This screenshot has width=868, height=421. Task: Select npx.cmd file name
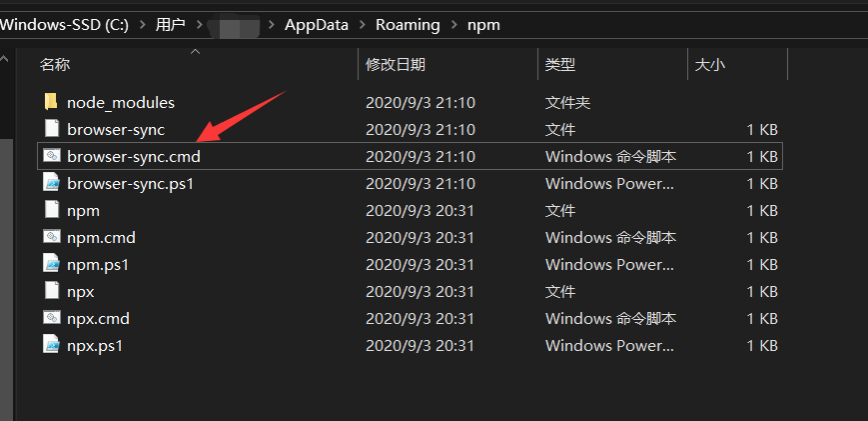(98, 319)
